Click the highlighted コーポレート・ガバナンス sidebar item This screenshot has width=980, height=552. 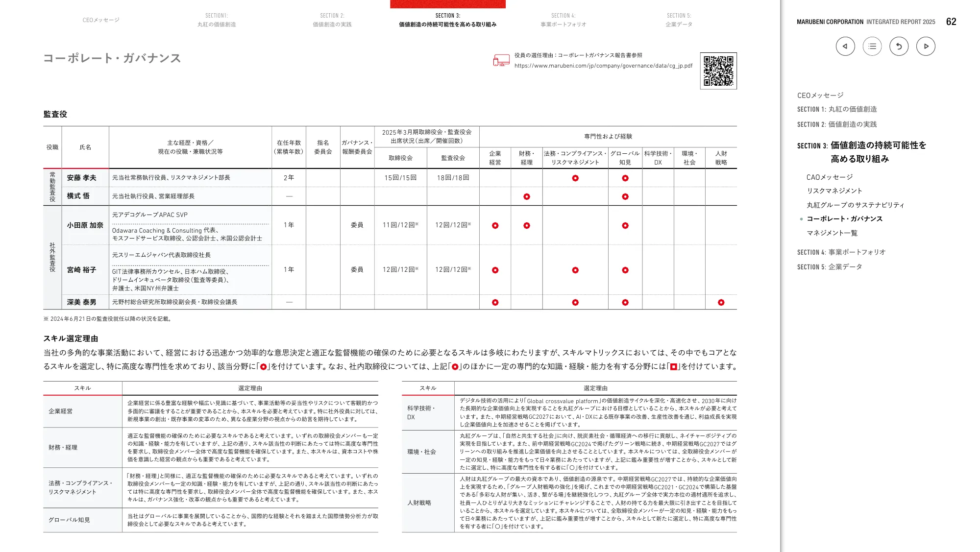tap(844, 219)
